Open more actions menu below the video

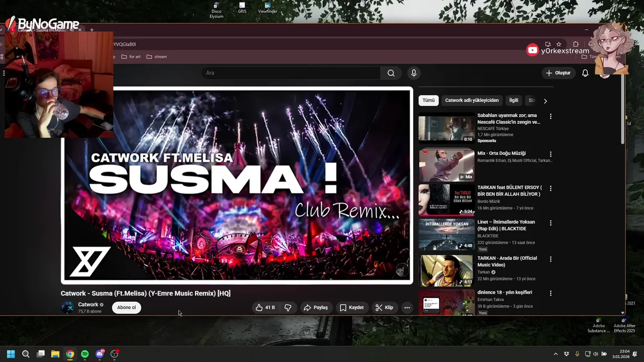pyautogui.click(x=407, y=308)
